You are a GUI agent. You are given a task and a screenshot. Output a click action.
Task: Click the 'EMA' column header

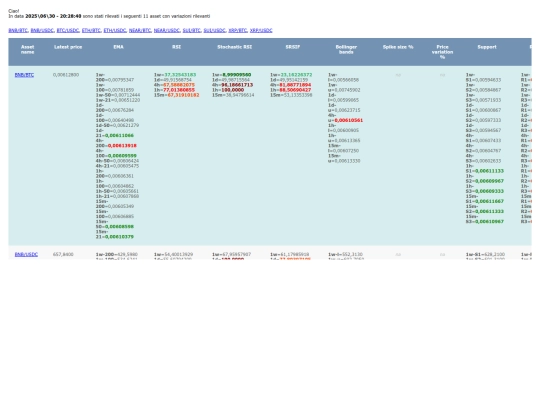pyautogui.click(x=118, y=47)
